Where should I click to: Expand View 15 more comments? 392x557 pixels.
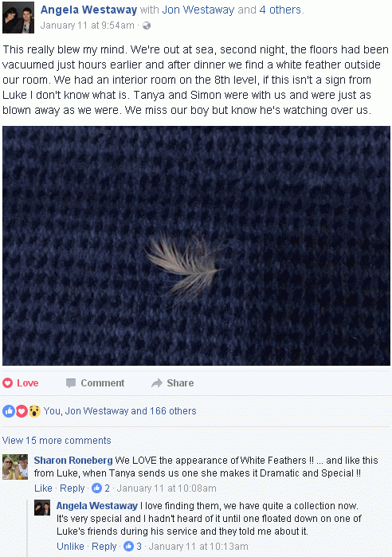point(57,441)
